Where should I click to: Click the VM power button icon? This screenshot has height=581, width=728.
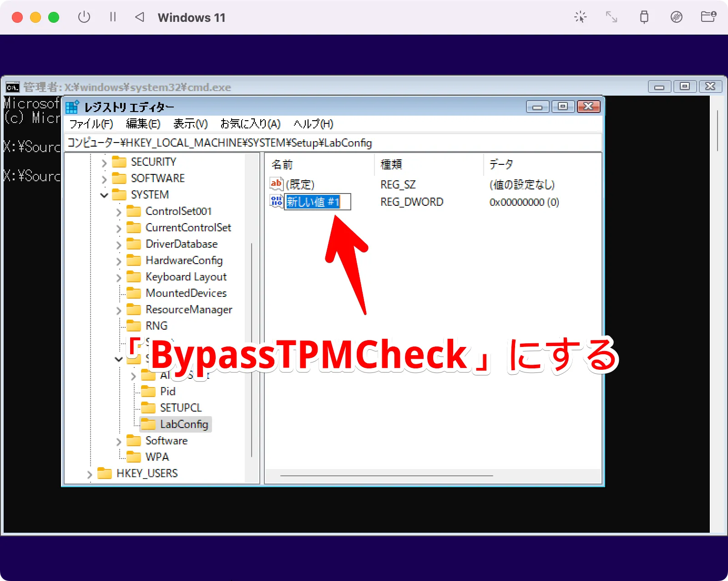[84, 17]
